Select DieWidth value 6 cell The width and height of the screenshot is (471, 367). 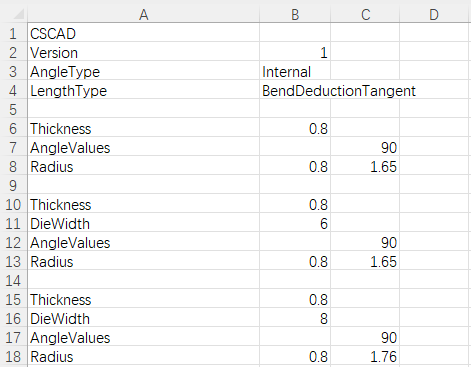[x=295, y=224]
